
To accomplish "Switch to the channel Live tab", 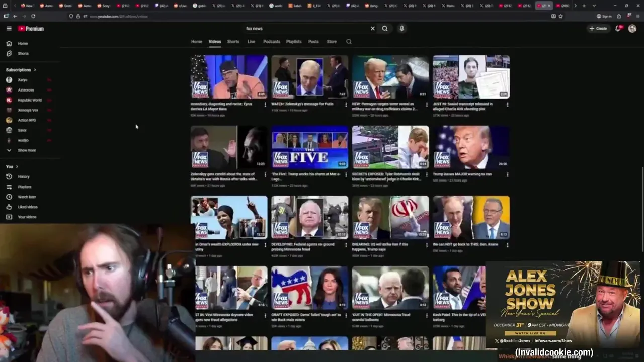I will [x=251, y=42].
